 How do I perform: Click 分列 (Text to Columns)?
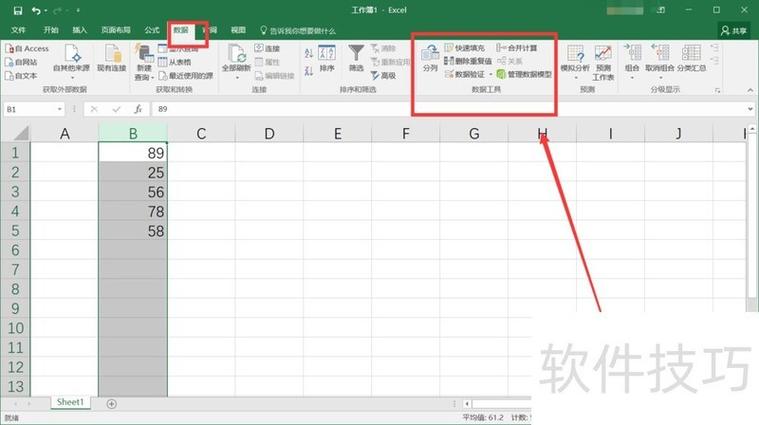tap(430, 59)
